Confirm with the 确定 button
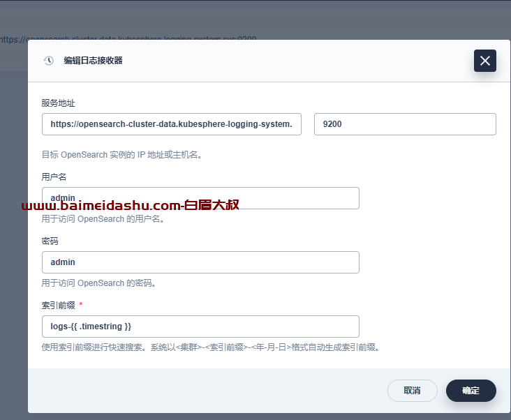 [471, 391]
